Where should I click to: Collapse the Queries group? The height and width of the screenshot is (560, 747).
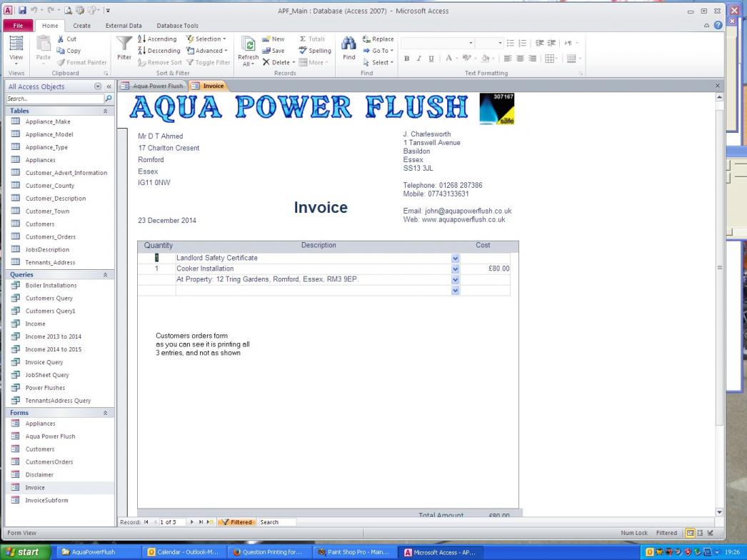pos(105,275)
